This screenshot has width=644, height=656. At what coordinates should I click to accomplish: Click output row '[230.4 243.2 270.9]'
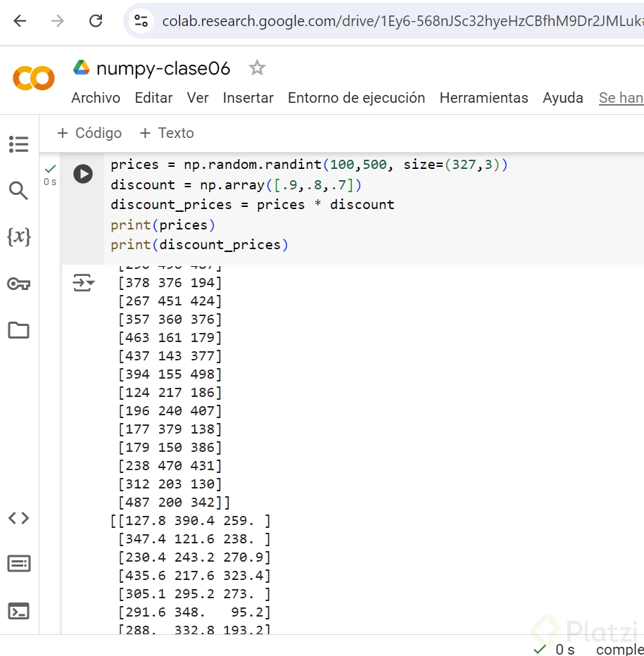pos(194,557)
